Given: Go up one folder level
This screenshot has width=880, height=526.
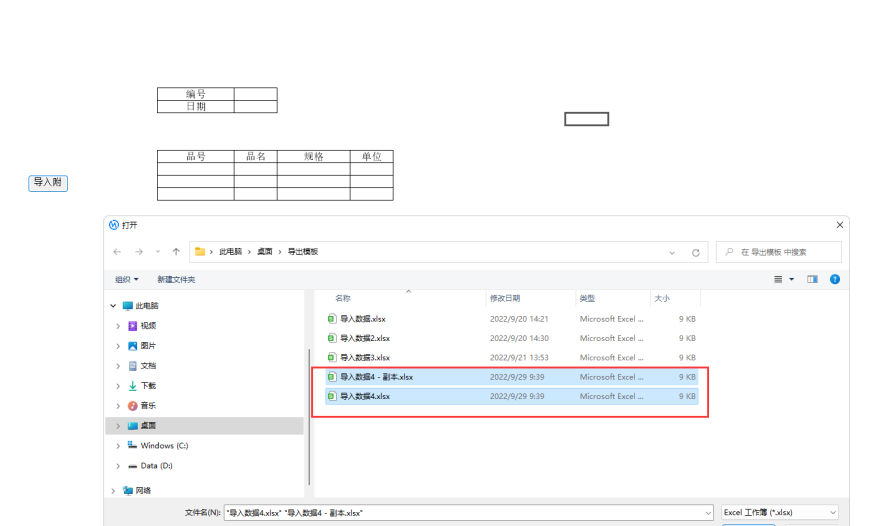Looking at the screenshot, I should click(176, 252).
